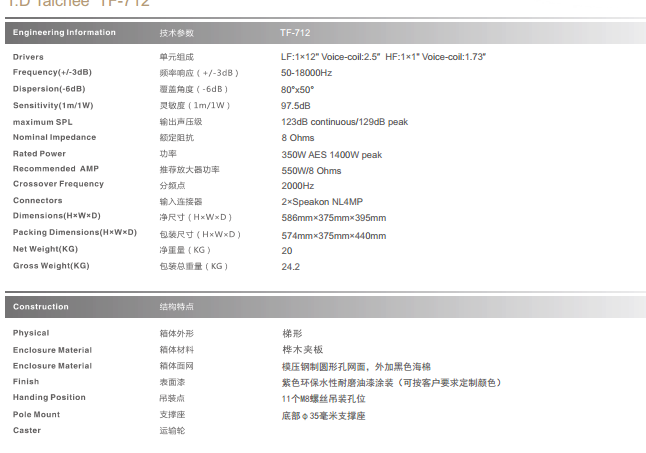Click the '支撑座' Chinese label
646x453 pixels.
tap(172, 415)
